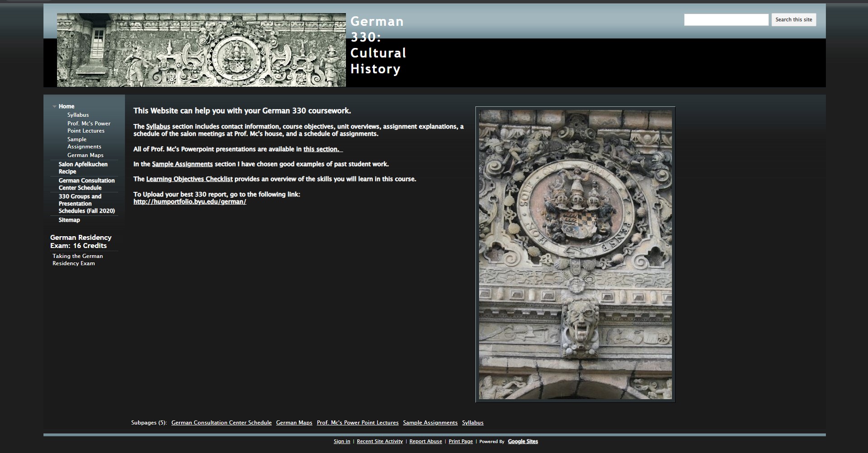Viewport: 868px width, 453px height.
Task: Select Sample Assignments in the sidebar
Action: pos(84,143)
